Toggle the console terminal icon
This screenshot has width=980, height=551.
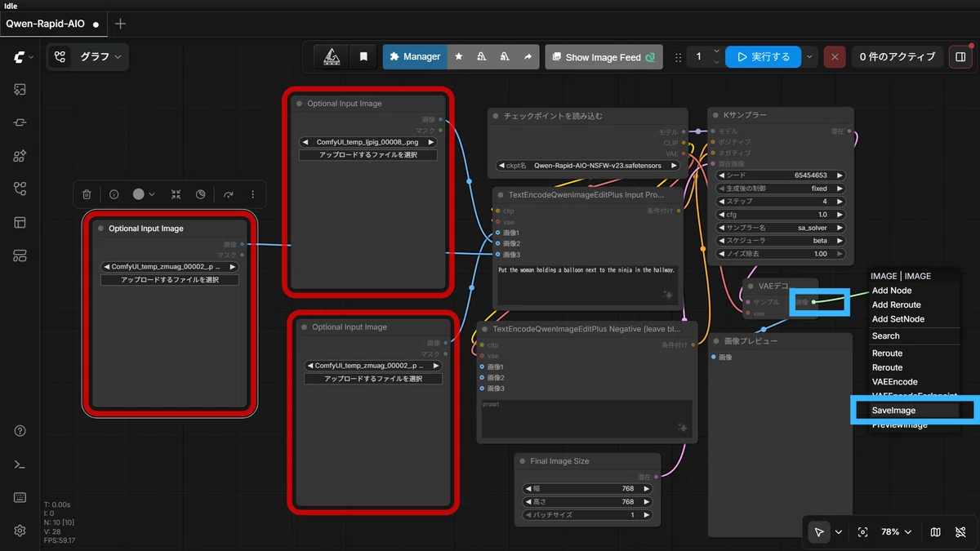click(20, 464)
